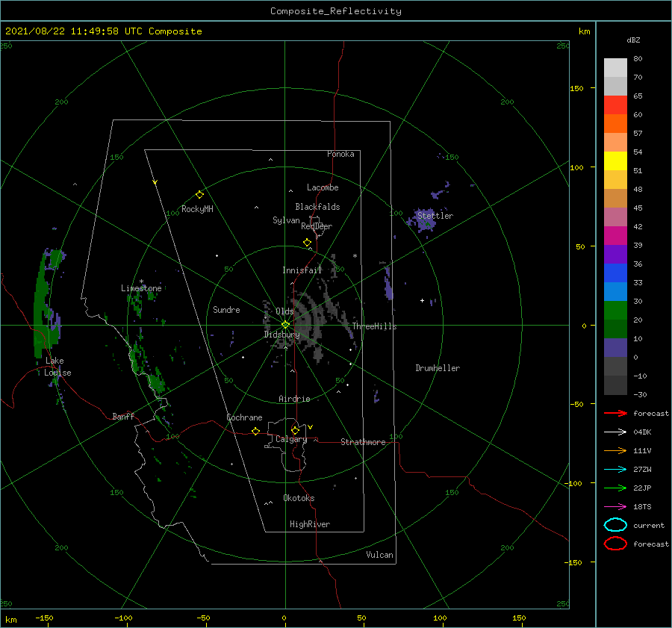This screenshot has width=672, height=628.
Task: Click the white 04DK arrow icon
Action: [x=615, y=432]
